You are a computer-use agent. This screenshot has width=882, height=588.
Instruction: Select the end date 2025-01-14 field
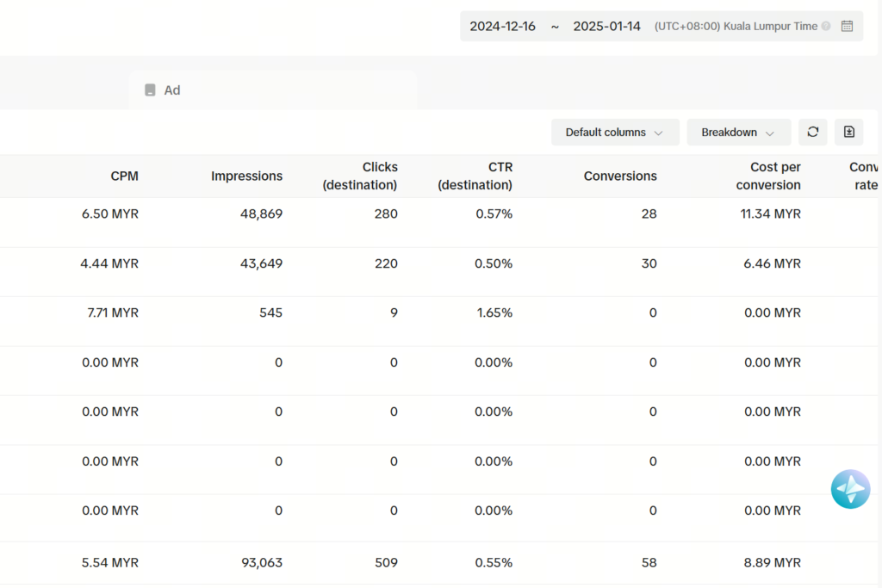click(606, 26)
